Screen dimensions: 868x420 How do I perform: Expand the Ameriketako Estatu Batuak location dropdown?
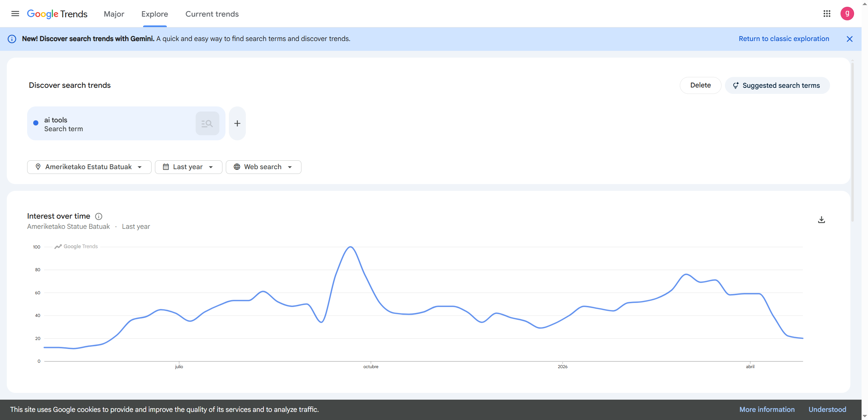pos(89,167)
